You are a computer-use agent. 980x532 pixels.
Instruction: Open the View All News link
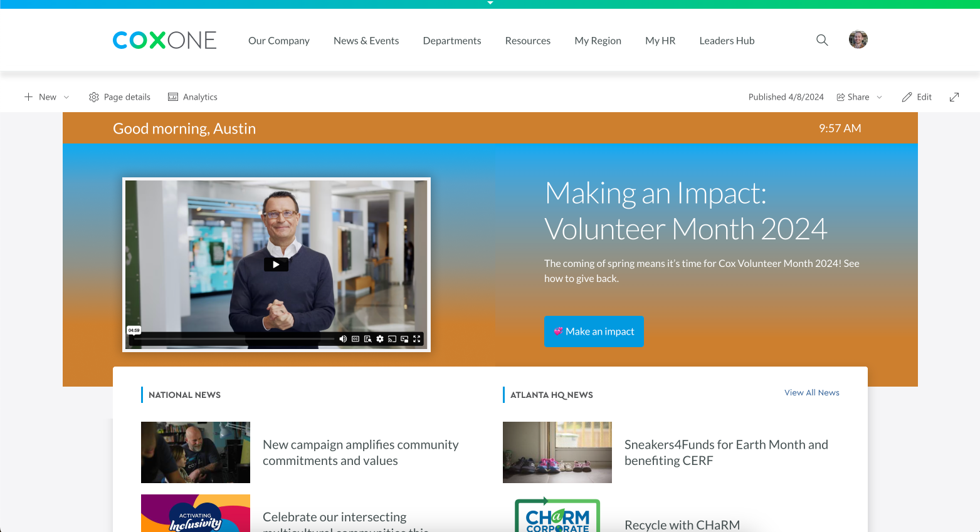[x=812, y=393]
